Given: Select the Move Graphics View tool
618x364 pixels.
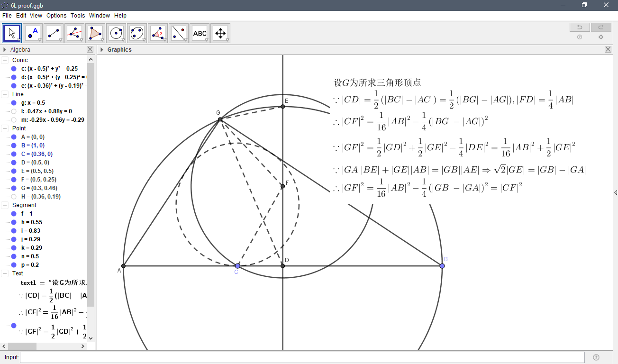Looking at the screenshot, I should click(x=220, y=33).
